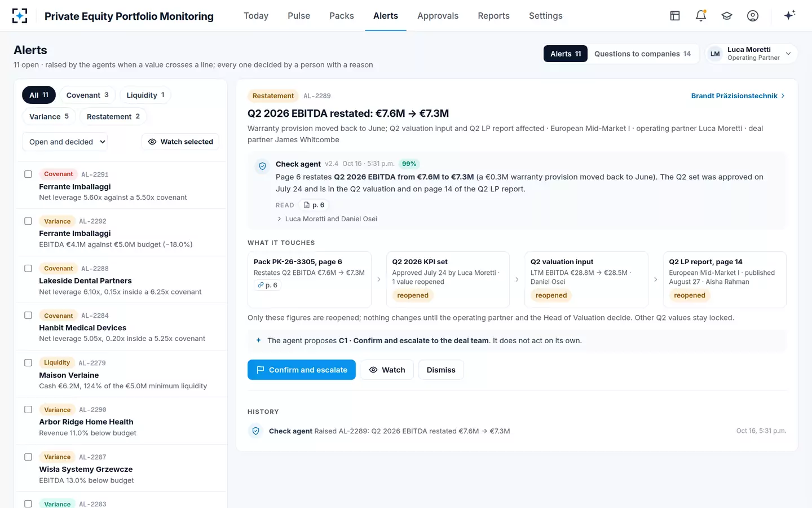
Task: Tick checkbox for Maison Verlaine
Action: pyautogui.click(x=28, y=363)
